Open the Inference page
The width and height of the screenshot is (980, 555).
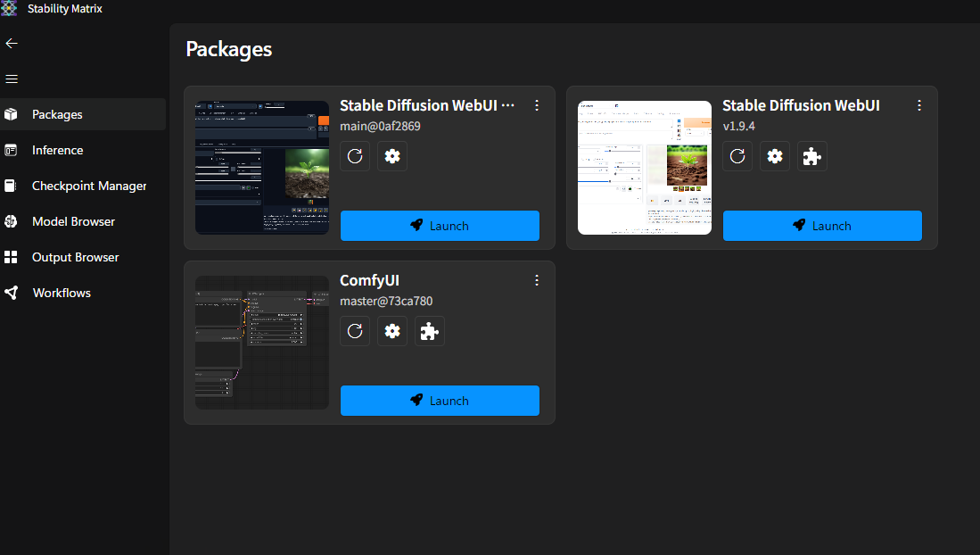(83, 150)
